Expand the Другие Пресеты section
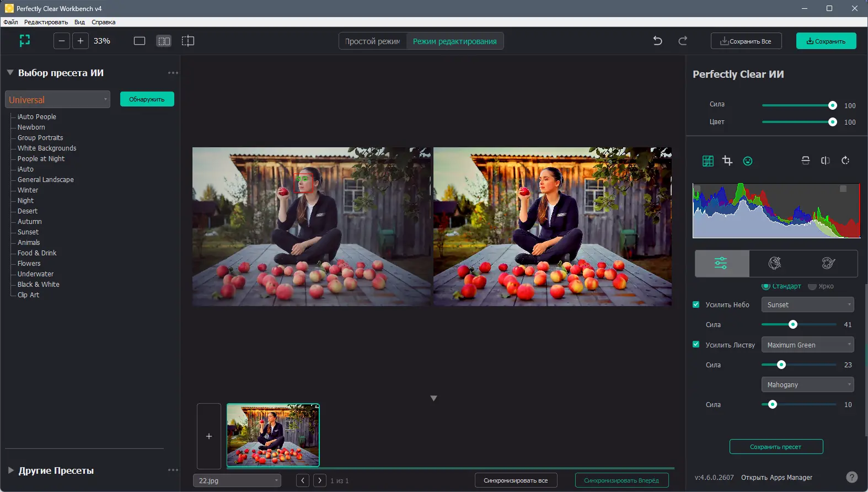Viewport: 868px width, 492px height. (10, 470)
